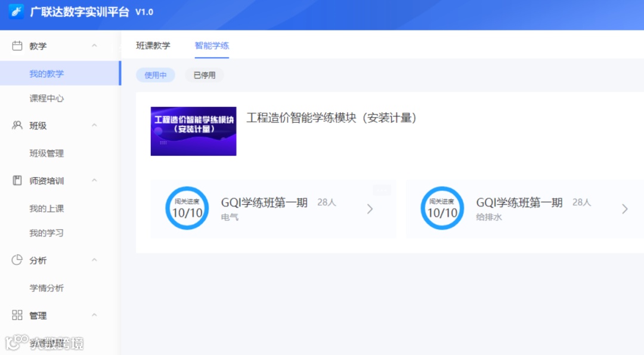Click the arrow on the 给排水 class card
Image resolution: width=644 pixels, height=355 pixels.
point(625,209)
